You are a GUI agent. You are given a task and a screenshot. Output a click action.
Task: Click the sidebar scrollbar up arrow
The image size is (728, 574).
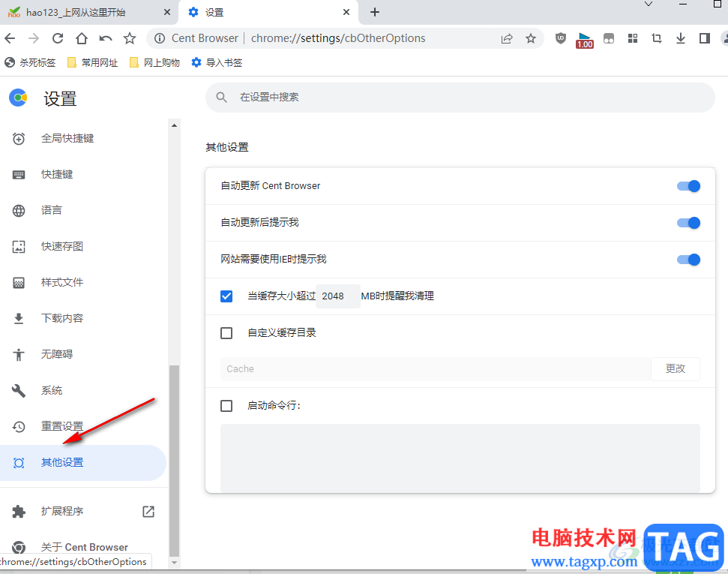tap(175, 125)
